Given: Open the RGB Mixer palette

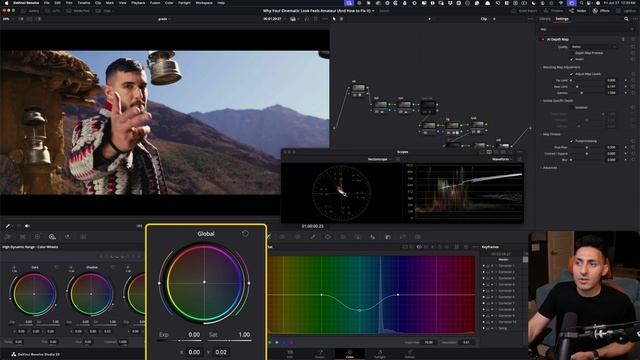Looking at the screenshot, I should 67,237.
